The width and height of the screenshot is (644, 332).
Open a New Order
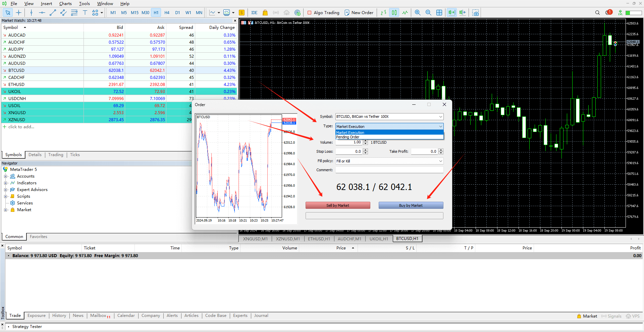click(x=359, y=13)
